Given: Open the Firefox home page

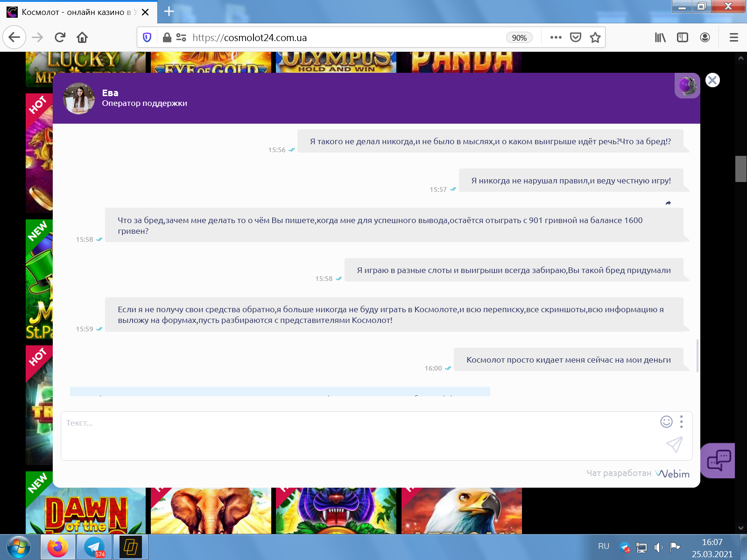Looking at the screenshot, I should coord(82,37).
